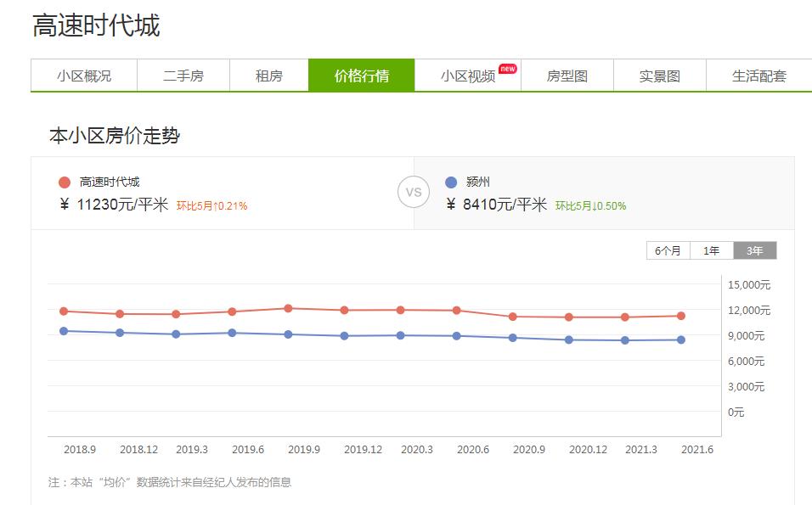
Task: Select the 3年 time range
Action: point(754,250)
